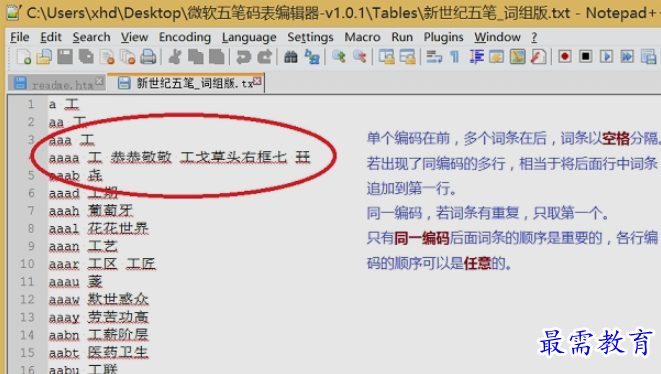The image size is (661, 374).
Task: Toggle word wrap toolbar icon
Action: 434,57
